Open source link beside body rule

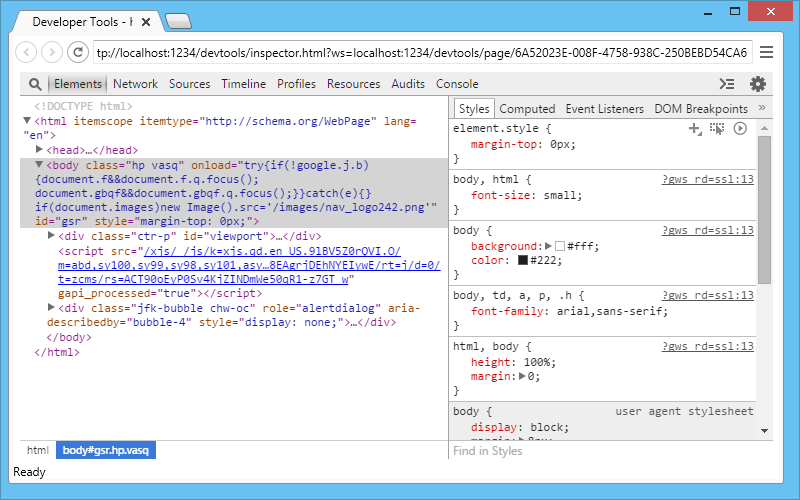pos(708,230)
